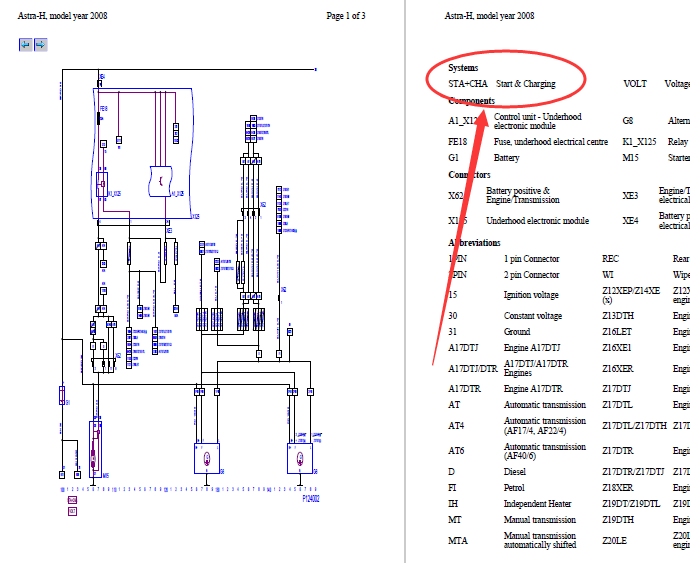Click the 'Systems' heading
This screenshot has height=563, width=690.
pyautogui.click(x=463, y=68)
